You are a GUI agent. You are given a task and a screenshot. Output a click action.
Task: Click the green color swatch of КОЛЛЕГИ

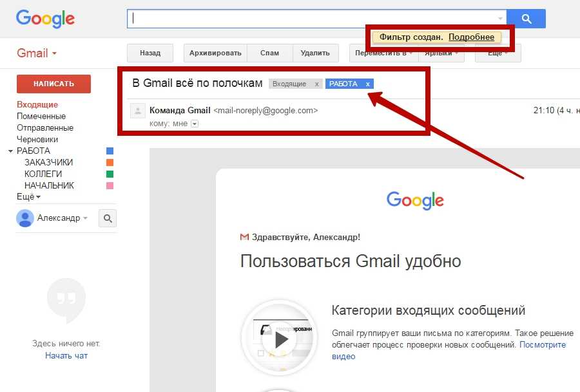pos(110,174)
